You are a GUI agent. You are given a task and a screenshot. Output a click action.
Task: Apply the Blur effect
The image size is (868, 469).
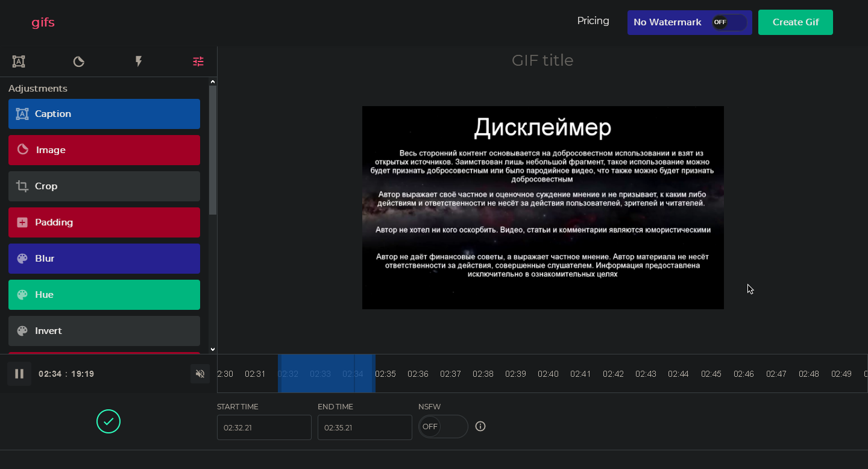(104, 259)
